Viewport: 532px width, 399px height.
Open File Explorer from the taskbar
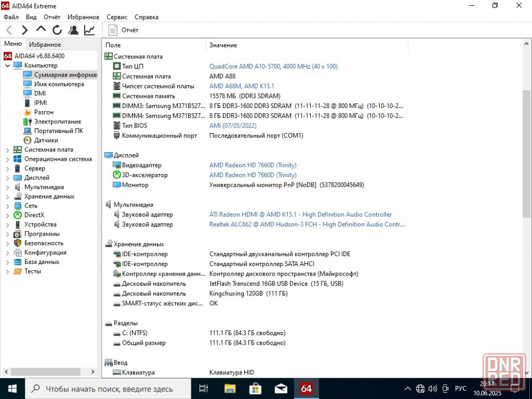coord(230,388)
